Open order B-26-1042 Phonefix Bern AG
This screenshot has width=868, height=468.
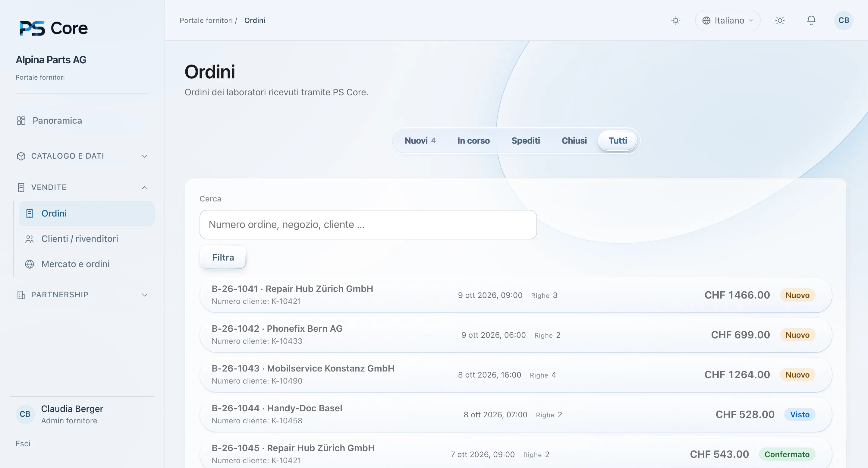[x=516, y=335]
